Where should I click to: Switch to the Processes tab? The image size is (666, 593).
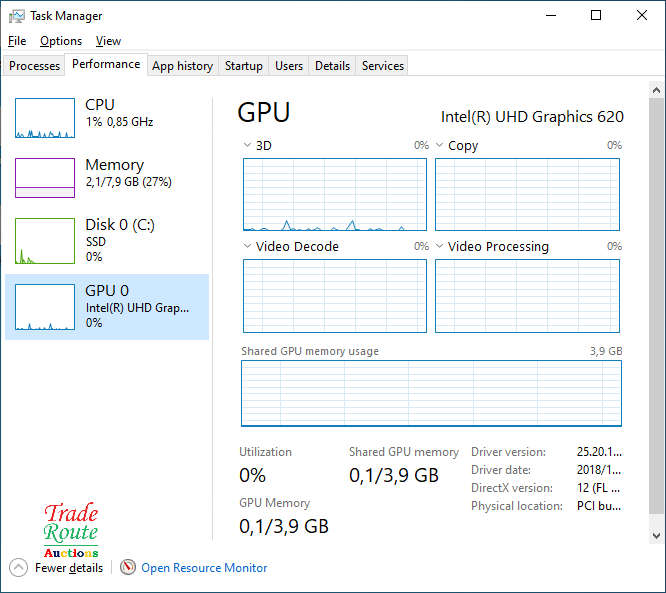(x=35, y=66)
